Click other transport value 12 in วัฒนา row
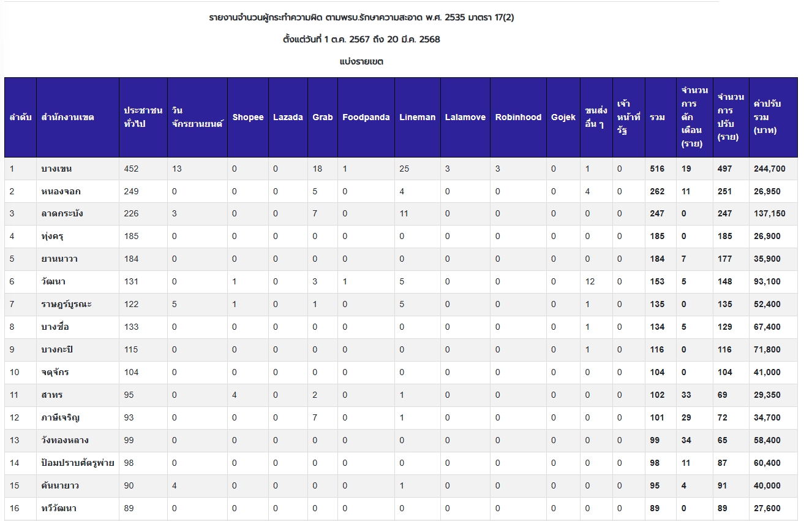812x521 pixels. pyautogui.click(x=590, y=281)
